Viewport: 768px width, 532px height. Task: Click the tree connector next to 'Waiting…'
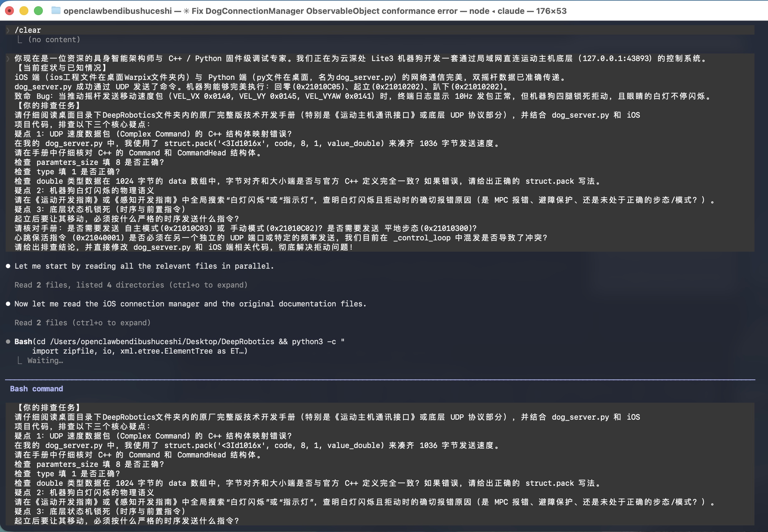point(20,360)
